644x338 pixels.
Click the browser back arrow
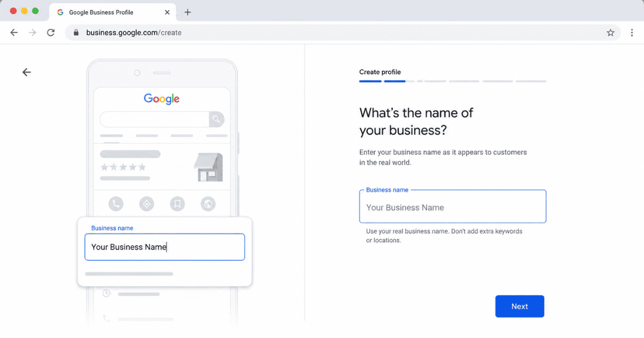14,33
